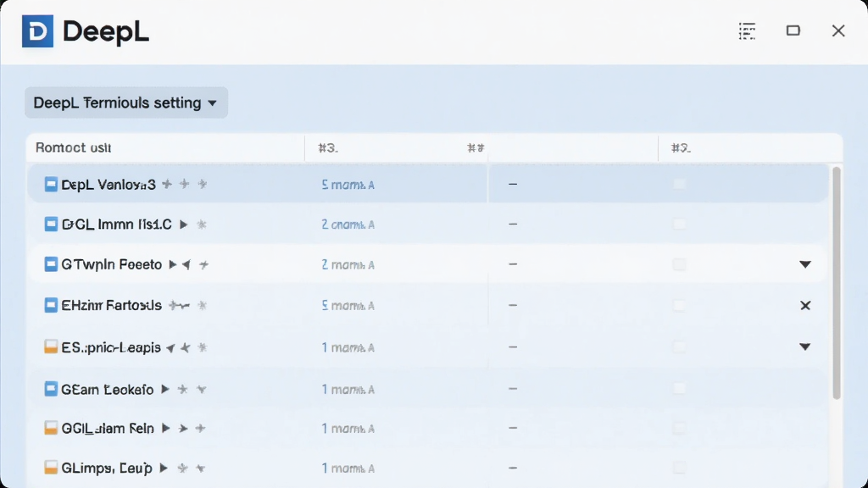
Task: Open the '5 mama A' link in DepL Vanloya3 row
Action: [x=348, y=184]
